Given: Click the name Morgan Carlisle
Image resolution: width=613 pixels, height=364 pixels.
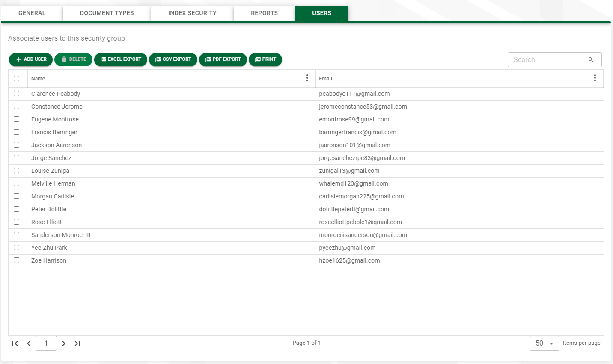Looking at the screenshot, I should [53, 196].
